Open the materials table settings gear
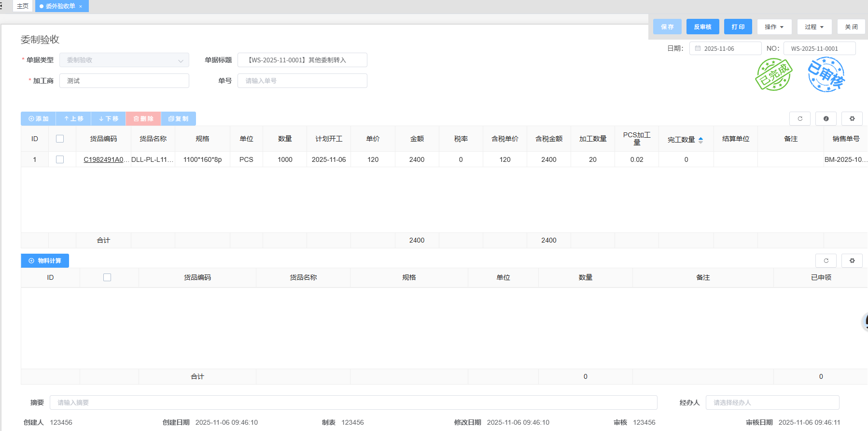The height and width of the screenshot is (431, 868). (852, 260)
